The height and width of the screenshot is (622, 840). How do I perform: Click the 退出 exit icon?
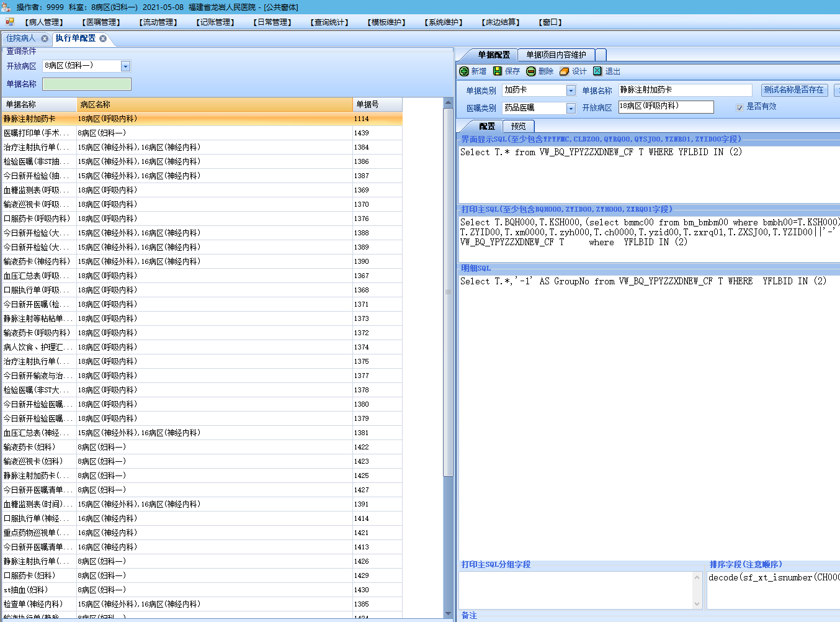click(597, 71)
